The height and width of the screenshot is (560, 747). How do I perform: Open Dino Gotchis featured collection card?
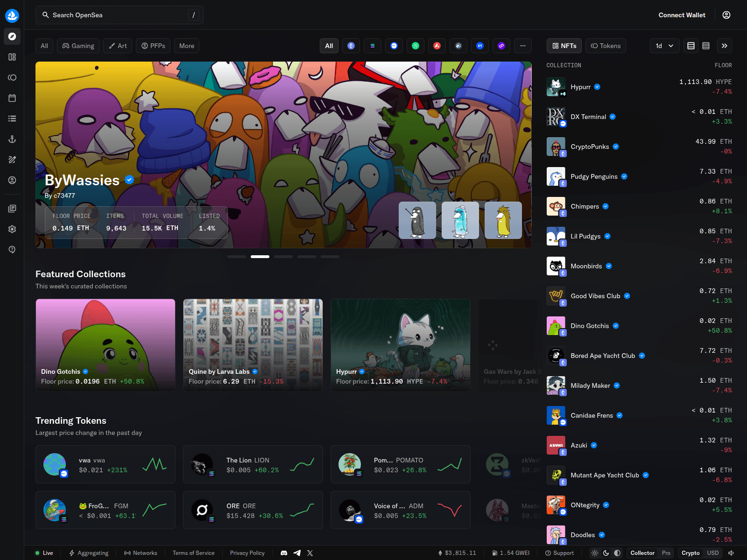click(106, 345)
